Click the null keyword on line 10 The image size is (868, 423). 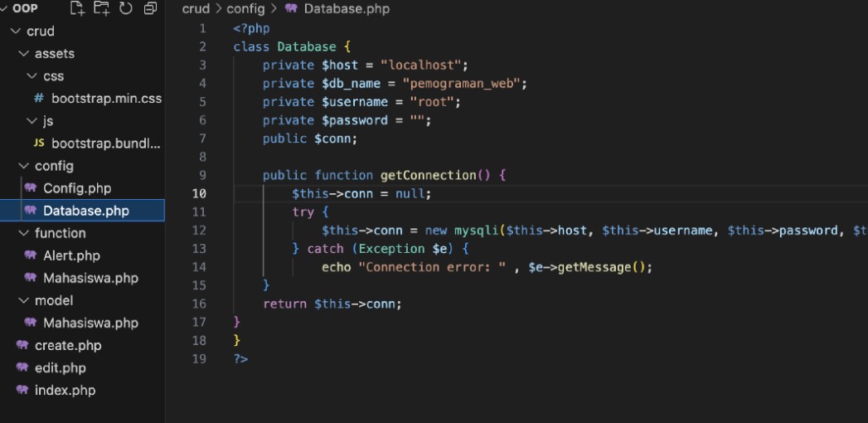click(x=410, y=194)
